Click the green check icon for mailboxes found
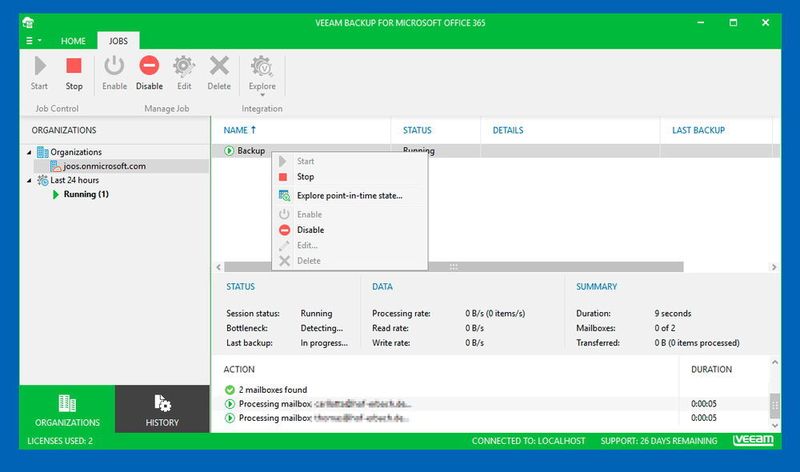 tap(230, 390)
